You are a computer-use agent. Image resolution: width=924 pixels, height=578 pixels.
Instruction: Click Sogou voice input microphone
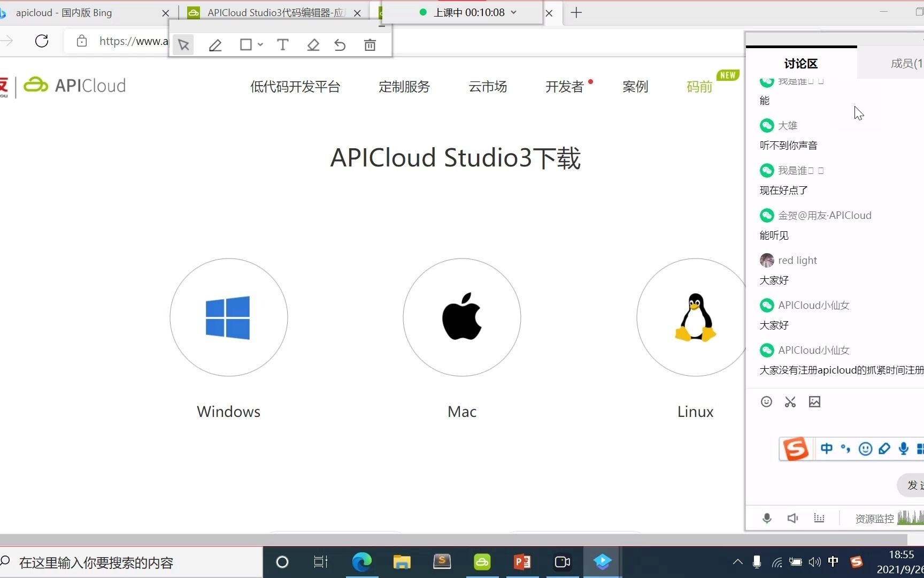(x=904, y=448)
